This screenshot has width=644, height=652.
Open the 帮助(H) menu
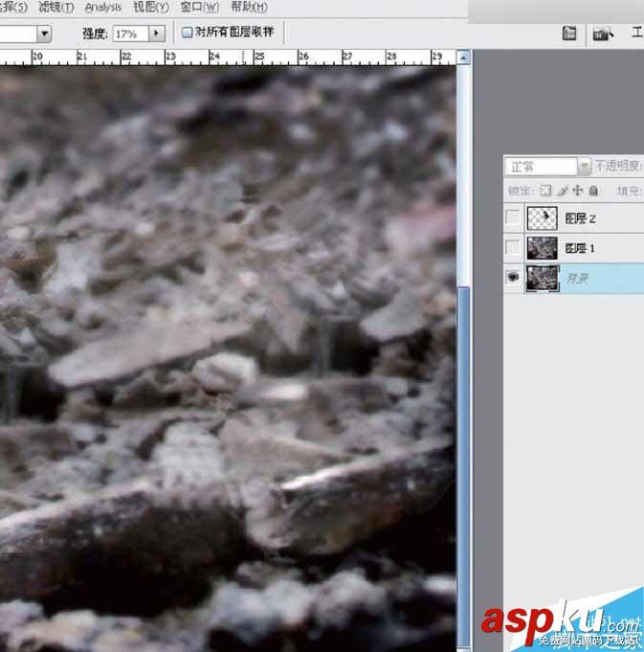(x=250, y=7)
